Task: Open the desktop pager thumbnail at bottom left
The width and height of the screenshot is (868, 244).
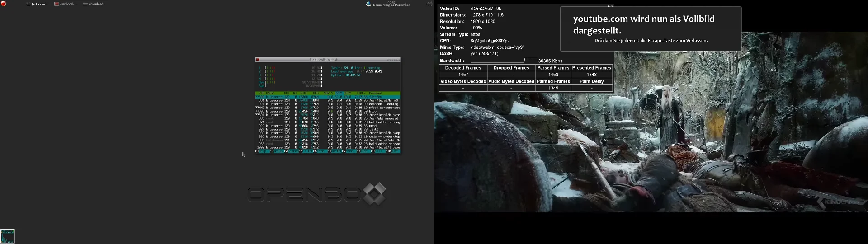Action: point(8,236)
